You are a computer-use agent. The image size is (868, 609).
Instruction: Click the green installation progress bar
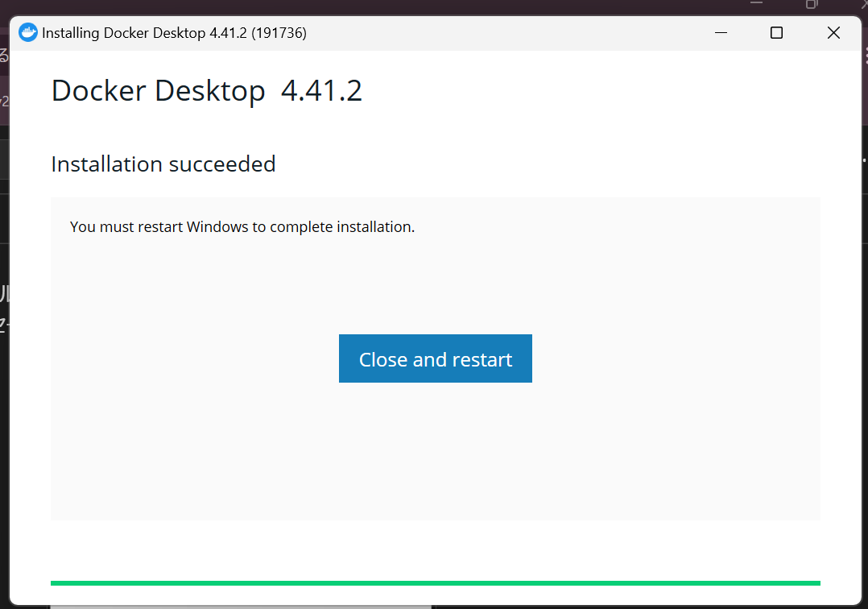coord(435,583)
